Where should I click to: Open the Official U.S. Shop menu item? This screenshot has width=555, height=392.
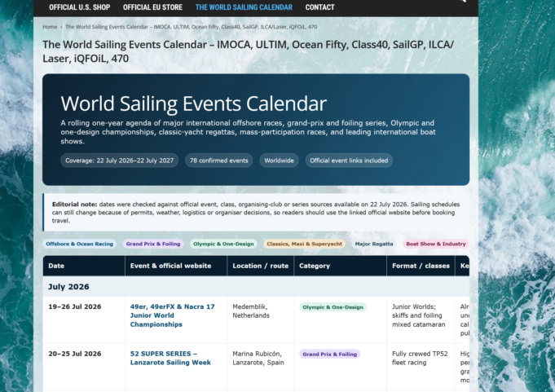pyautogui.click(x=79, y=7)
